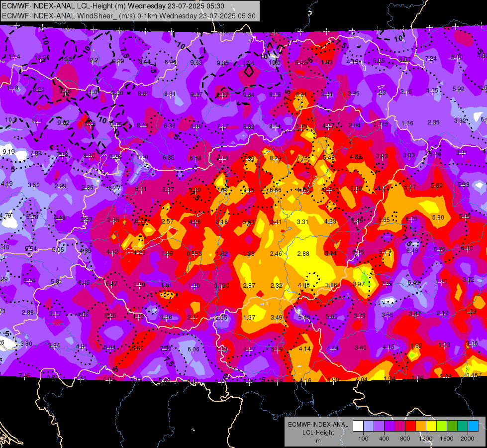
Task: Select the red legend color swatch
Action: (410, 426)
